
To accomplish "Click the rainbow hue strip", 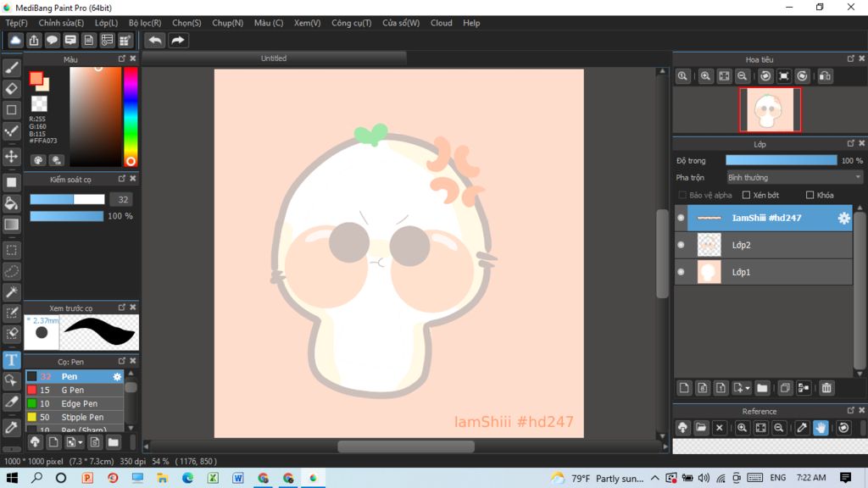I will coord(131,117).
